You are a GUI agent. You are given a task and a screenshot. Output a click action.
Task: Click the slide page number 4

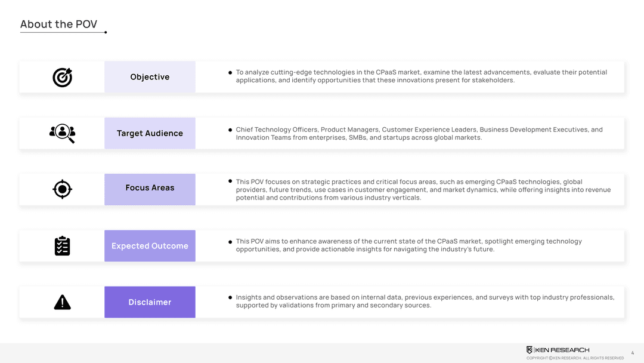pyautogui.click(x=633, y=353)
